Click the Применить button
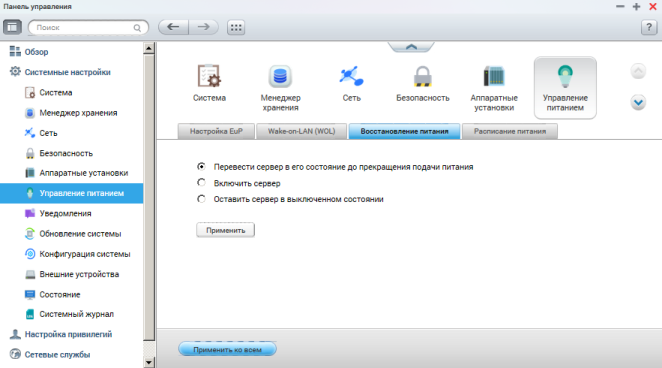Screen dimensions: 662x368 [225, 230]
